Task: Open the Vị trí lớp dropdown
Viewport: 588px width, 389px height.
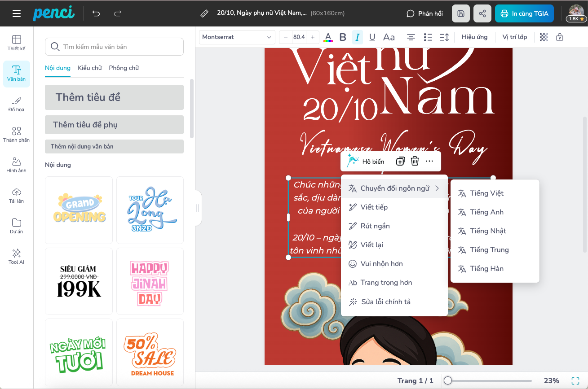Action: [x=514, y=37]
